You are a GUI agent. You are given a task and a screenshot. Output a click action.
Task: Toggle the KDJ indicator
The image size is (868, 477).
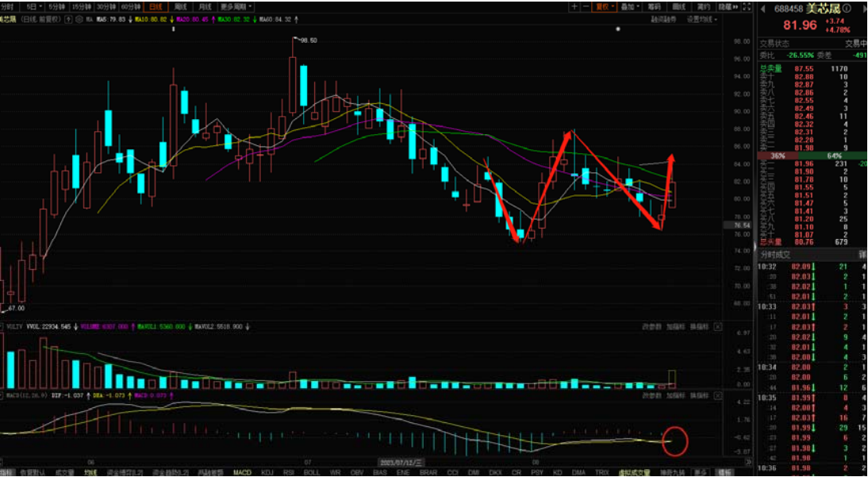(x=267, y=472)
